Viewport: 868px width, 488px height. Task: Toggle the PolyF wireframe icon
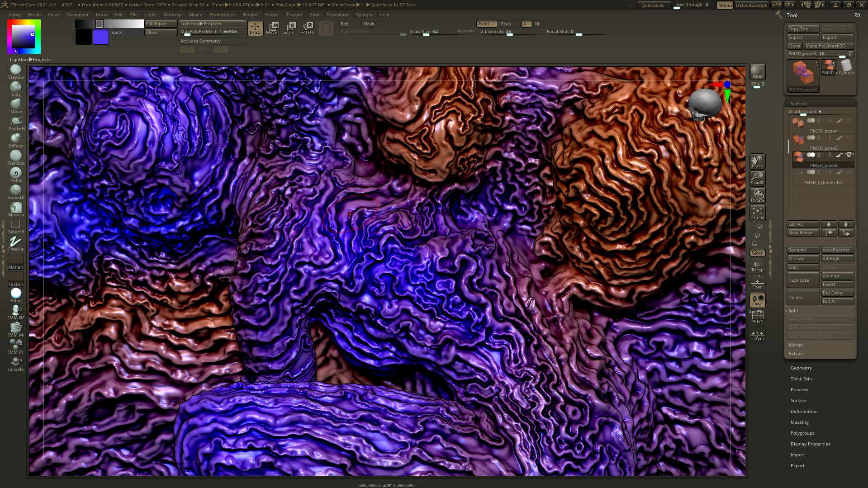click(757, 317)
